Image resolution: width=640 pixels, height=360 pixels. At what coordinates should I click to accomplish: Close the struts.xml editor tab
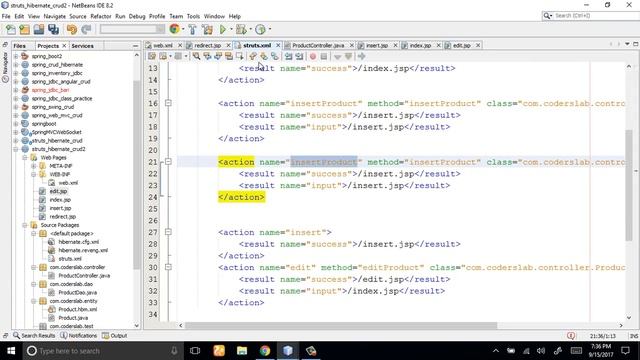pyautogui.click(x=278, y=45)
